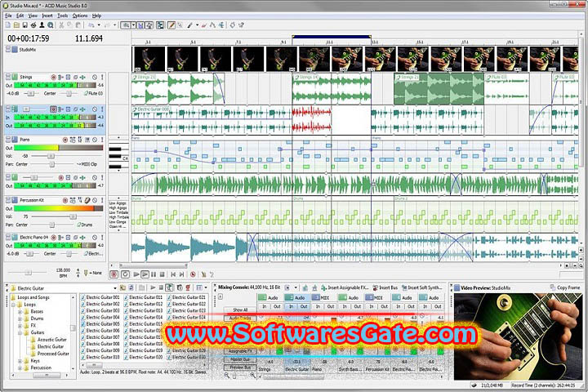This screenshot has height=392, width=588.
Task: Toggle Loop Playback in transport bar
Action: (x=125, y=274)
